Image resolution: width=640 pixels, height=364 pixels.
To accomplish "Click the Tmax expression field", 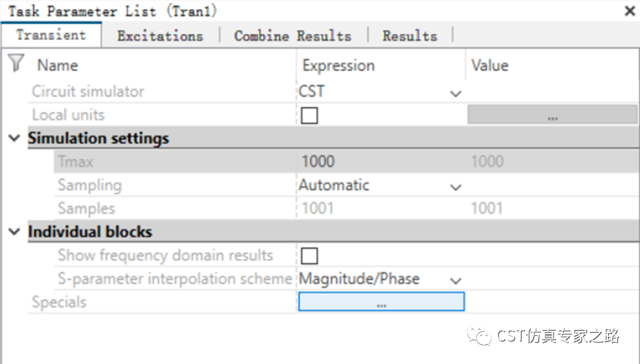I will [381, 162].
